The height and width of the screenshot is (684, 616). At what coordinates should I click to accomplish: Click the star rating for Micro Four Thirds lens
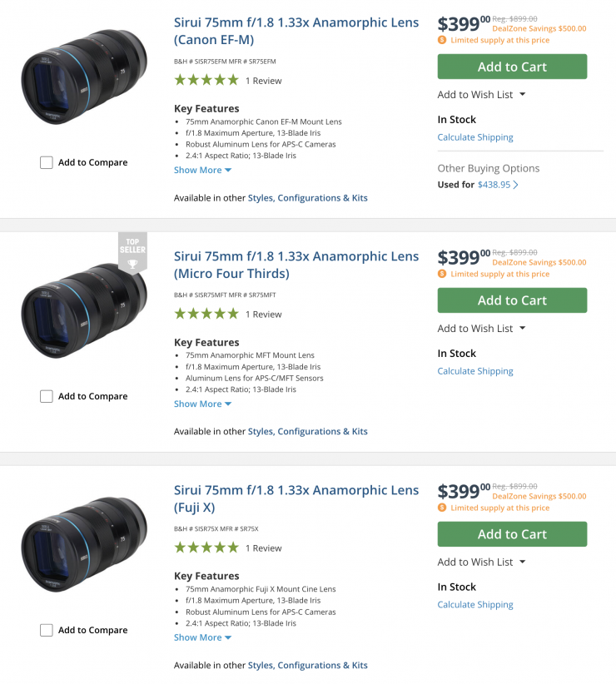point(206,315)
